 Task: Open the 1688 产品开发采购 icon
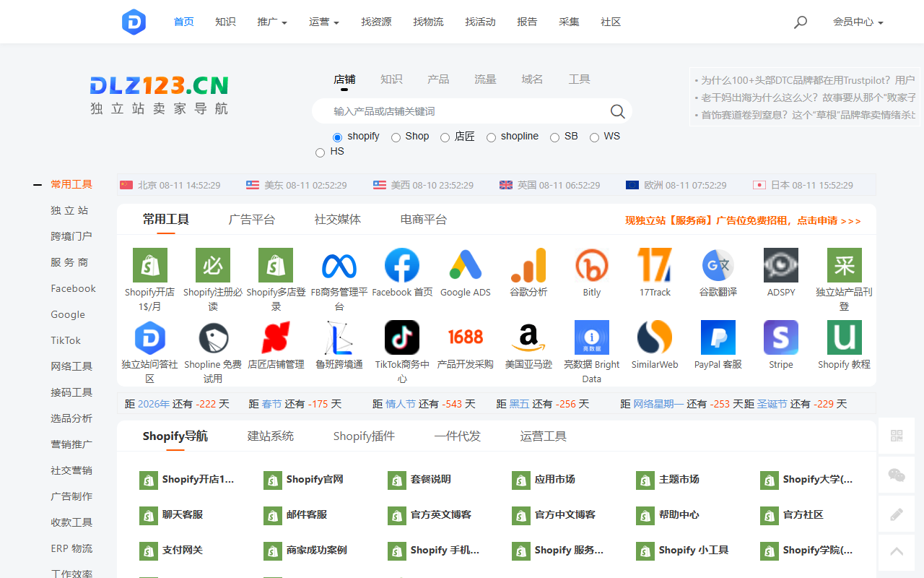[466, 337]
